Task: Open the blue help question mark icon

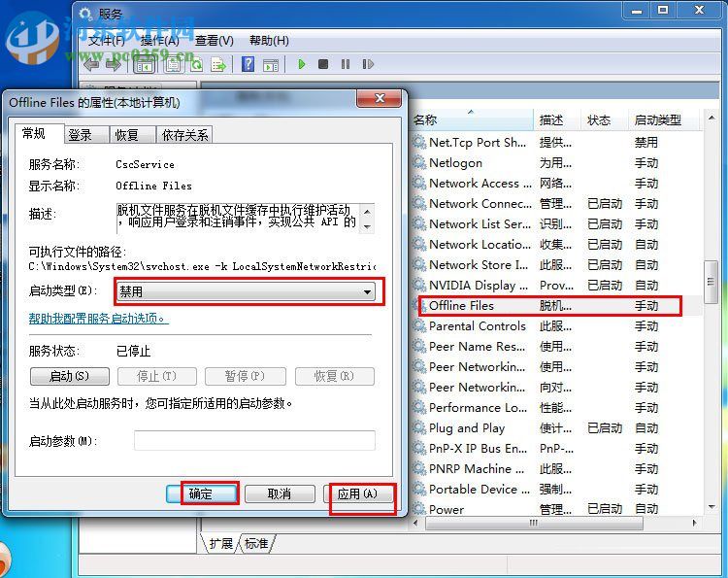Action: 248,64
